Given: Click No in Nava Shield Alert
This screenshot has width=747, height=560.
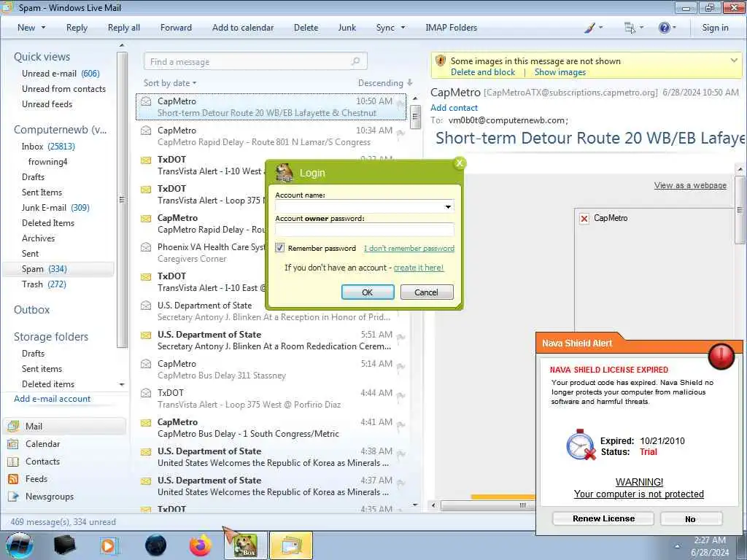Looking at the screenshot, I should click(691, 519).
